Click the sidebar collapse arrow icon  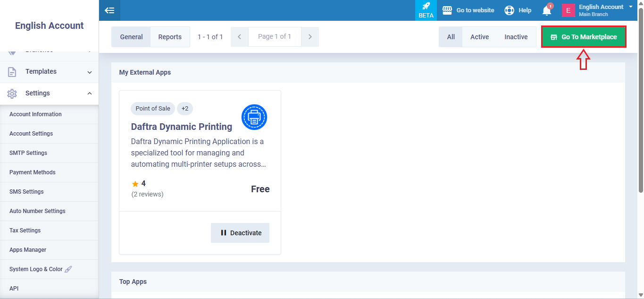click(109, 10)
